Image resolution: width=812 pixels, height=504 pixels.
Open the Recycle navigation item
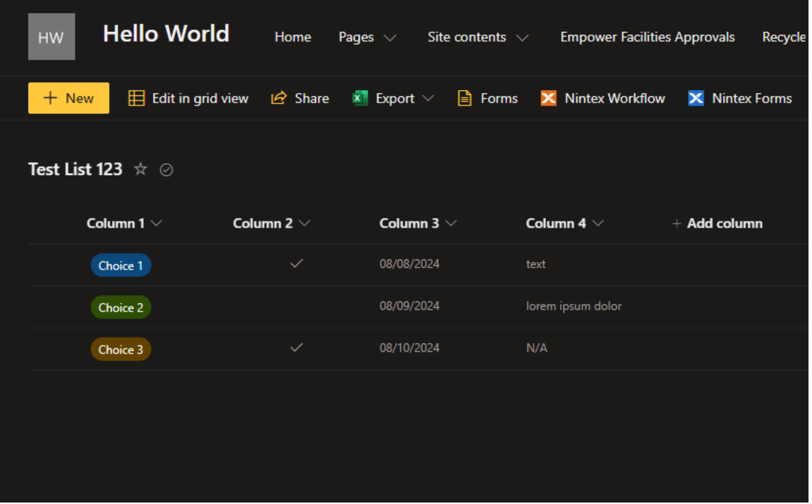click(x=784, y=37)
